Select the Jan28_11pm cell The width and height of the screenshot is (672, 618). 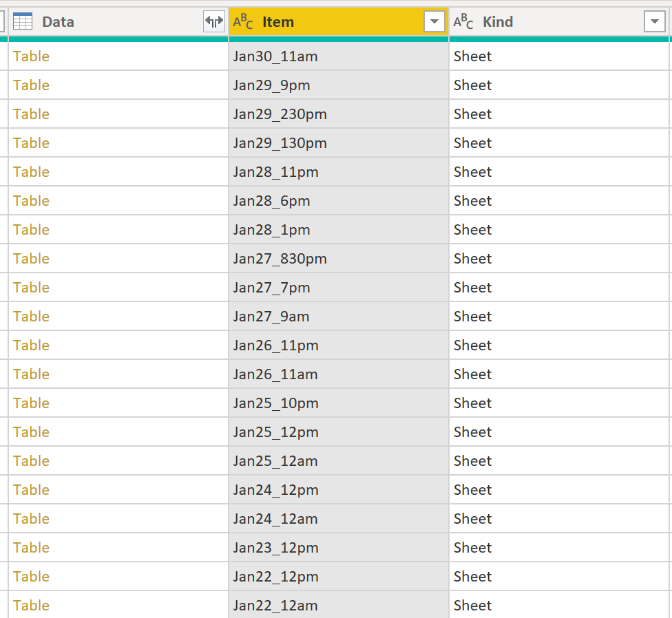[x=339, y=172]
